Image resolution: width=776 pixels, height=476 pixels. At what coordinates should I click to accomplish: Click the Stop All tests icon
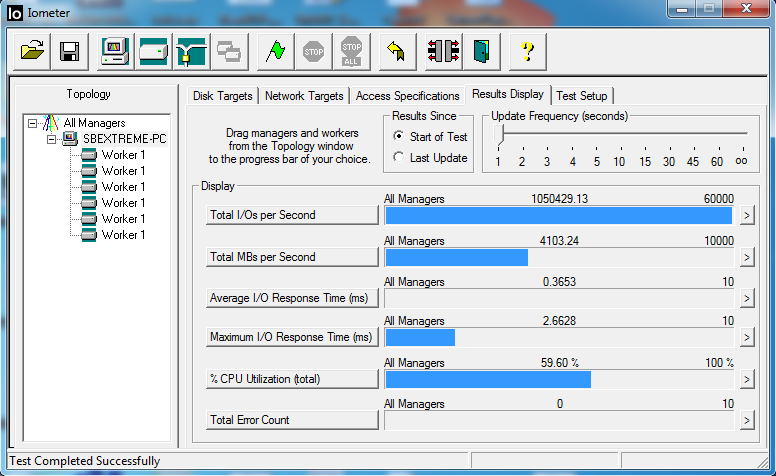[351, 51]
